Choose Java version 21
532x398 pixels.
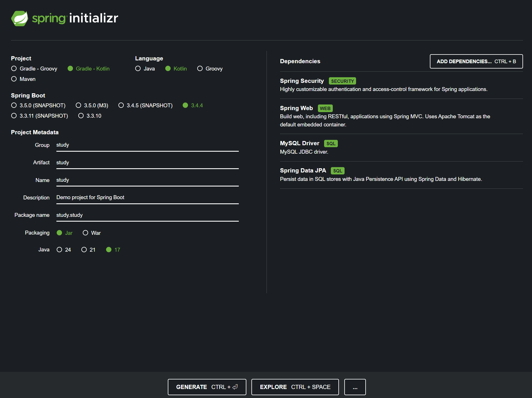(x=88, y=250)
